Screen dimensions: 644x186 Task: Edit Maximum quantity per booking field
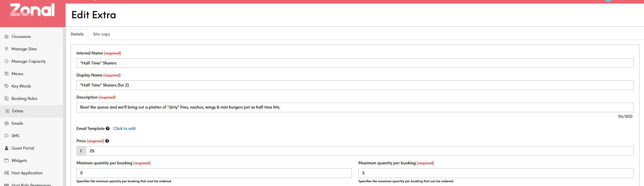(496, 173)
